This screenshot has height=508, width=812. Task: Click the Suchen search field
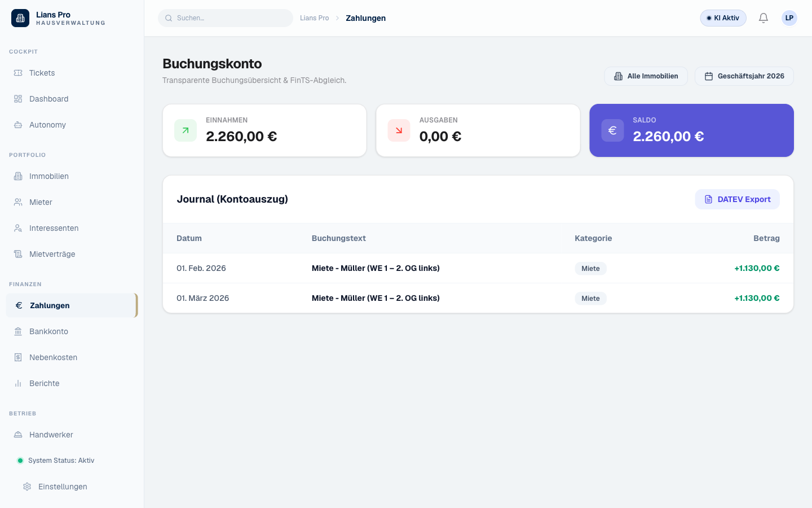pyautogui.click(x=226, y=18)
